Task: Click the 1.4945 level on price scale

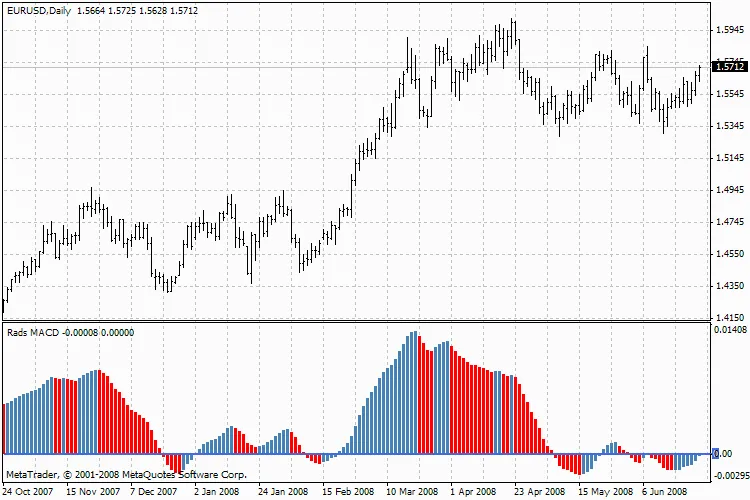Action: click(x=731, y=190)
